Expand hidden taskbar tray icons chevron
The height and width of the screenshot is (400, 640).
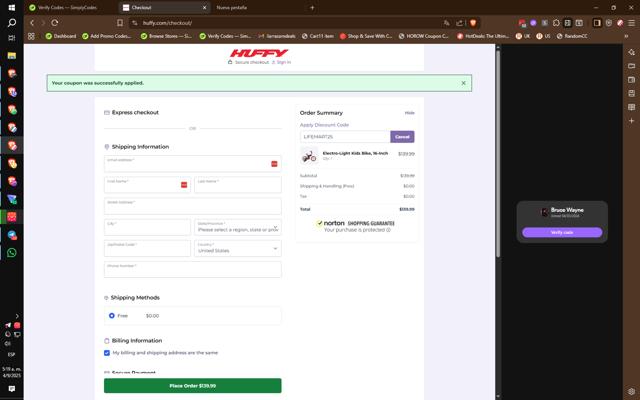[17, 316]
